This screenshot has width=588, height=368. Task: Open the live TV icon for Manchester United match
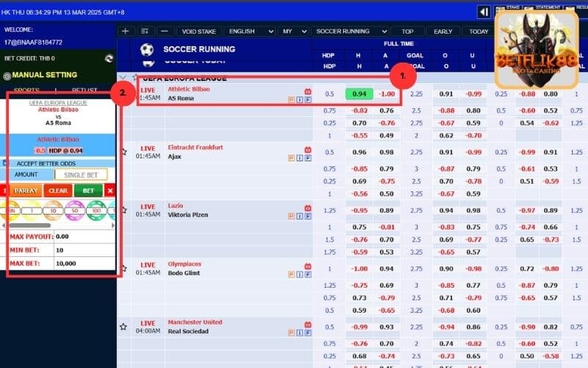(x=308, y=324)
